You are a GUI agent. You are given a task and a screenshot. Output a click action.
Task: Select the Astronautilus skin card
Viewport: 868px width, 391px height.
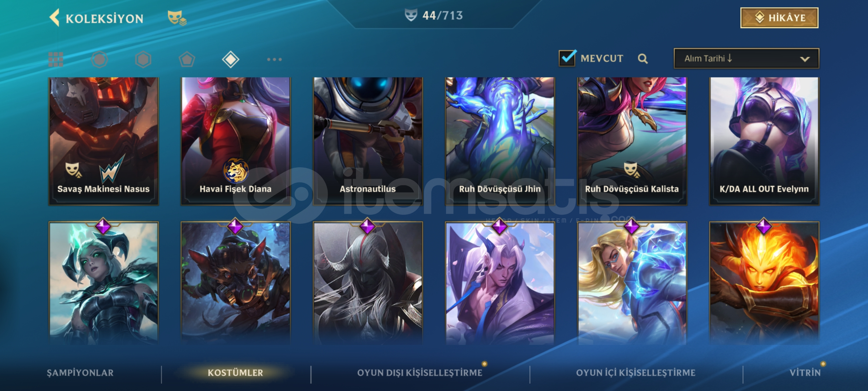point(368,141)
